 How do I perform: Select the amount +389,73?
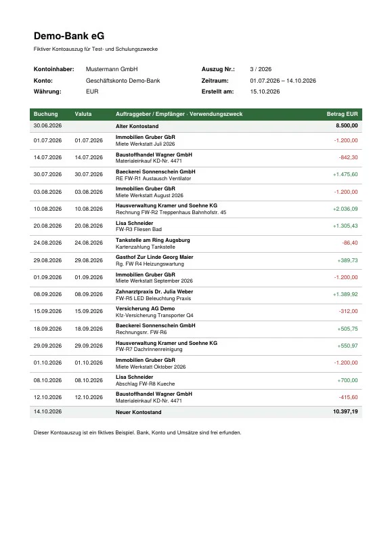[347, 260]
